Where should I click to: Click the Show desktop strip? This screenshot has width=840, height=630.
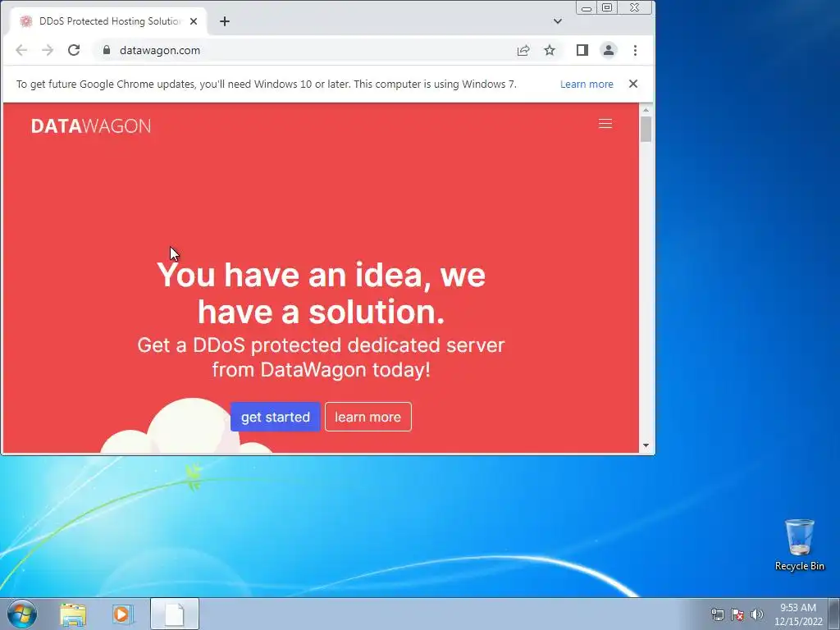[x=834, y=614]
